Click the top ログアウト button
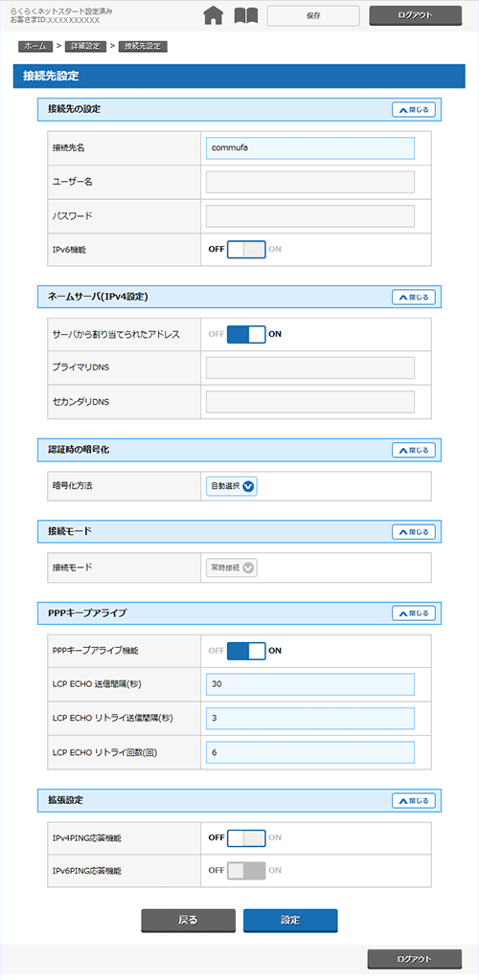479x980 pixels. [415, 15]
